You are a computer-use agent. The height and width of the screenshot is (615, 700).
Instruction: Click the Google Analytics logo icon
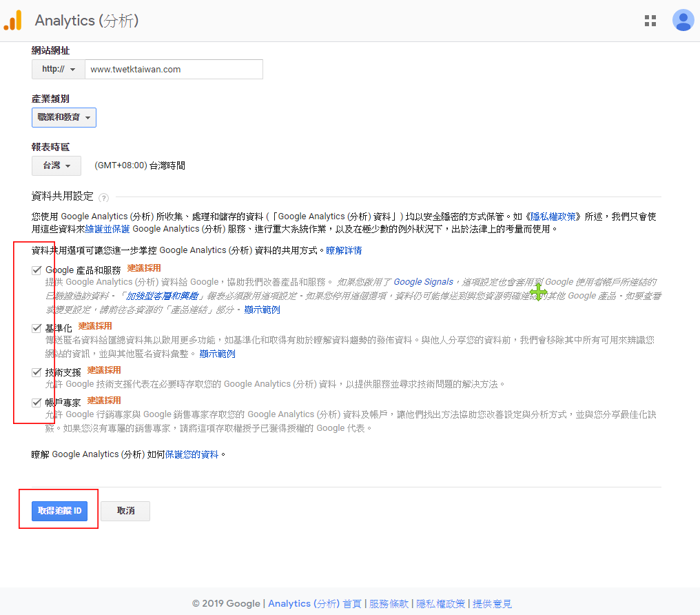pos(13,21)
